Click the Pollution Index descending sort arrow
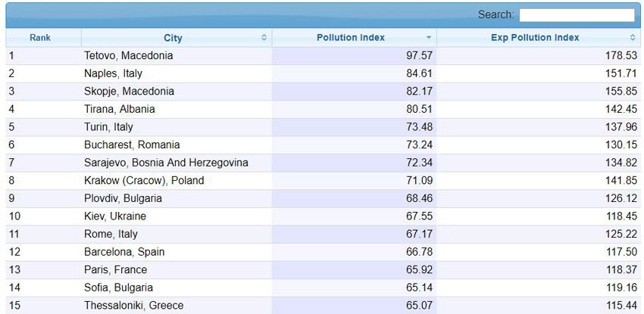Viewport: 644px width, 314px height. coord(429,38)
